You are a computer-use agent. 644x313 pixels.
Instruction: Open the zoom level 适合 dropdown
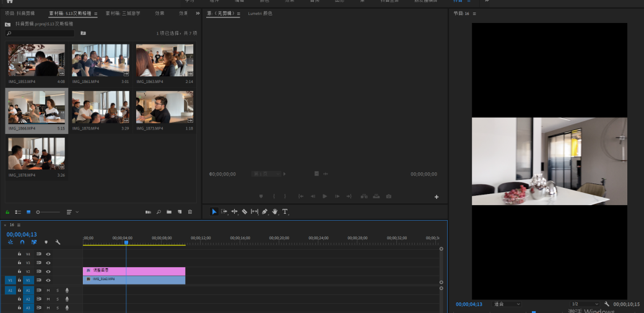point(507,304)
